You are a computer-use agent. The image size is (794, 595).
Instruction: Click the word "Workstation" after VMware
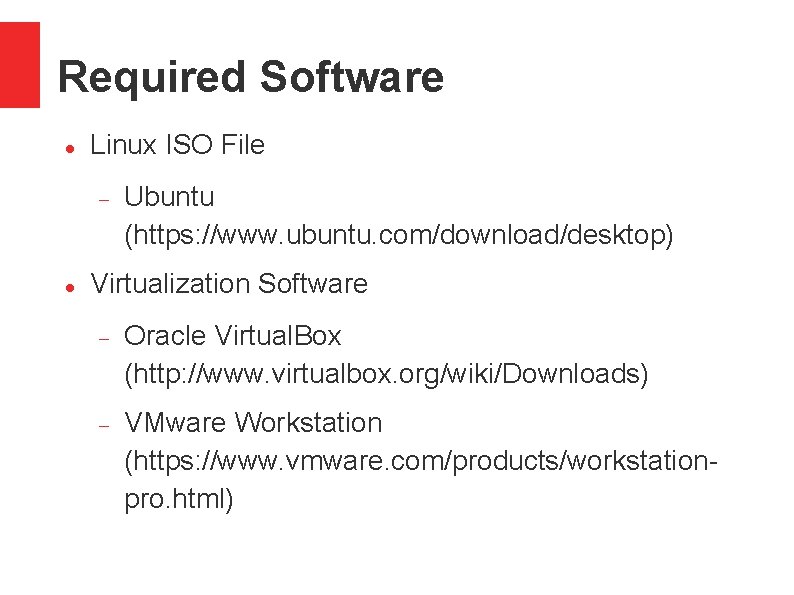309,423
